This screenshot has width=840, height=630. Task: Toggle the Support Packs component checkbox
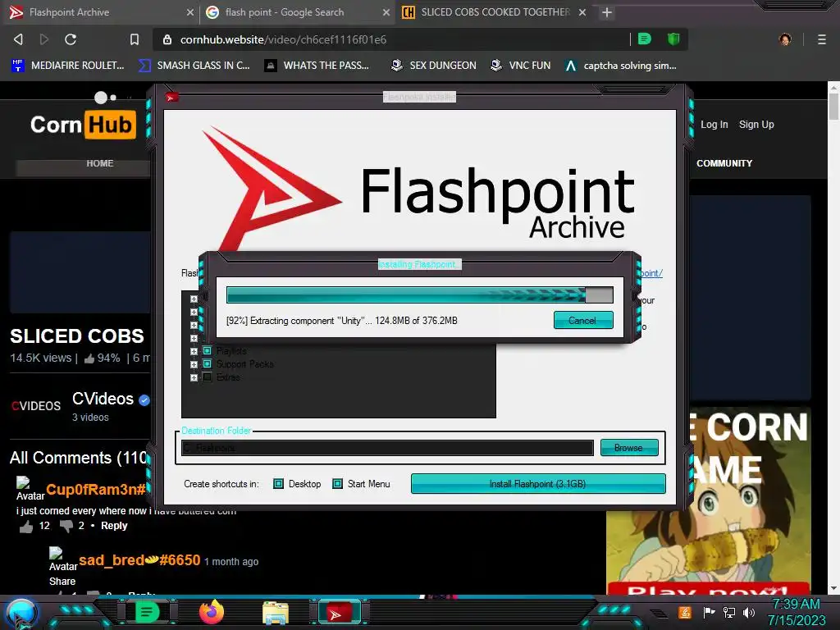pyautogui.click(x=208, y=363)
